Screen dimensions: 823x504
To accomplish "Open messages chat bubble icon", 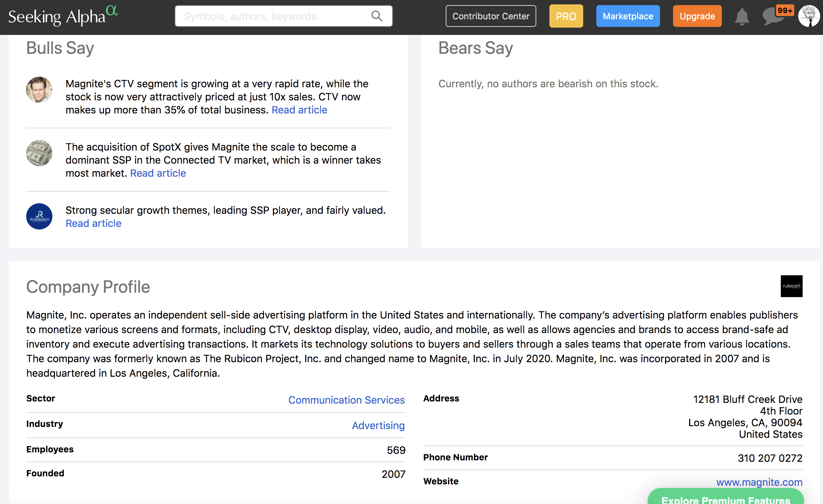I will pos(772,17).
